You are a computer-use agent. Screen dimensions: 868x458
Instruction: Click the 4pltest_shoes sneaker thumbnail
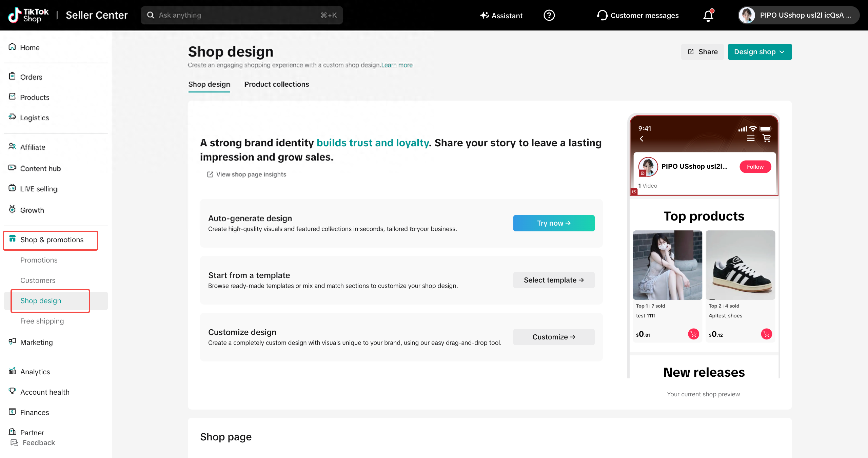(x=741, y=265)
